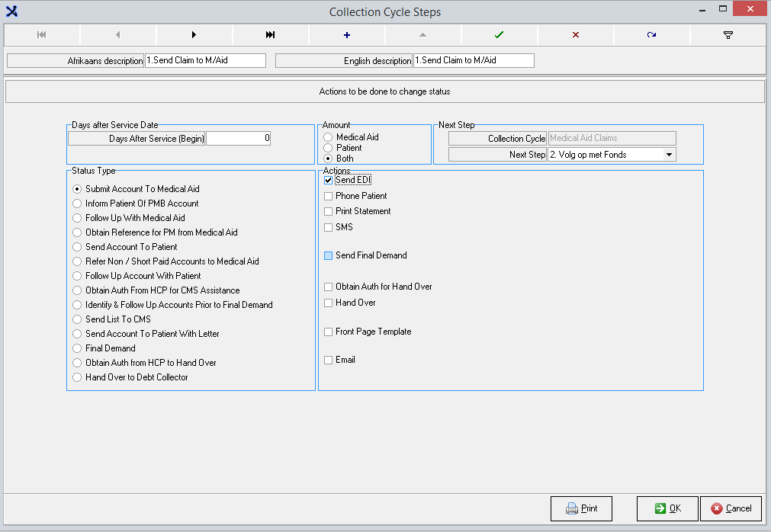771x532 pixels.
Task: Uncheck the Send EDI checkbox
Action: pyautogui.click(x=329, y=180)
